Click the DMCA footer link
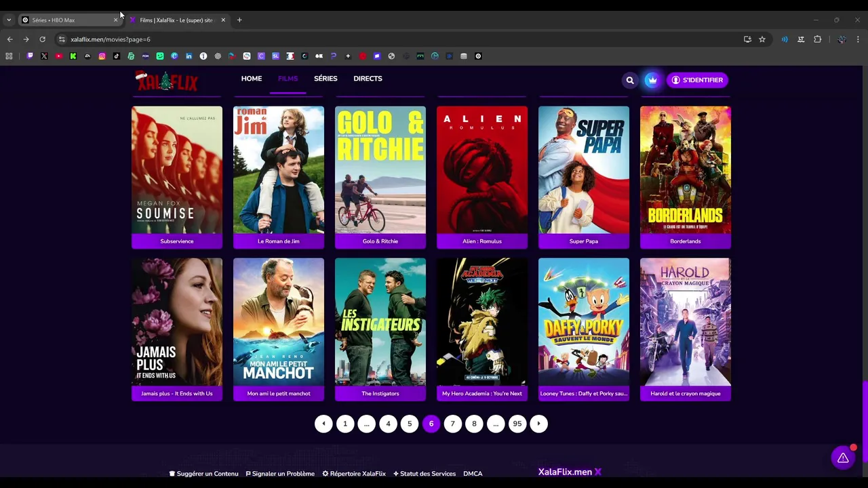Image resolution: width=868 pixels, height=488 pixels. tap(473, 474)
